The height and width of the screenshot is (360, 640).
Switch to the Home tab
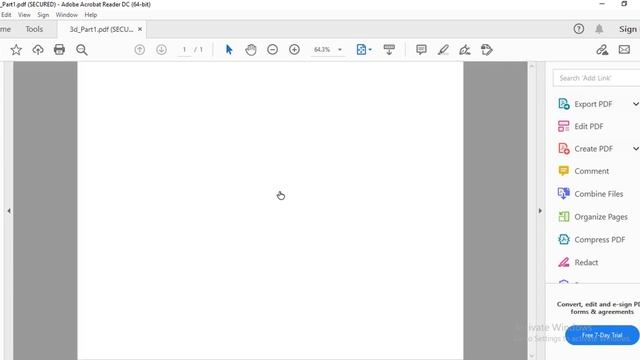pyautogui.click(x=6, y=29)
